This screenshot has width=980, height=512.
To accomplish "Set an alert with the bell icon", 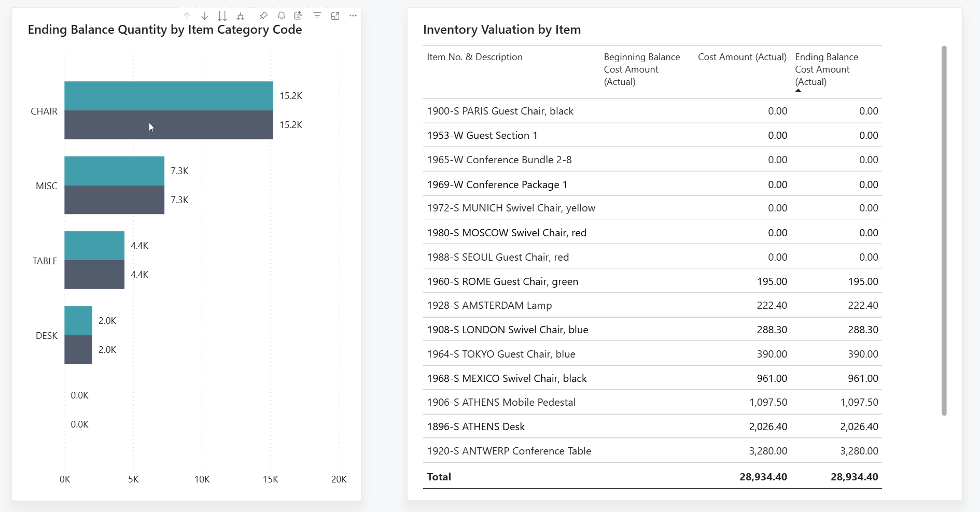I will (281, 16).
